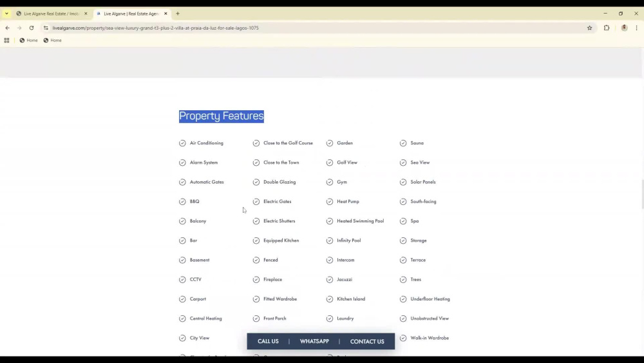
Task: Select the active Live Algarve Real Estate Agency tab
Action: tap(131, 14)
